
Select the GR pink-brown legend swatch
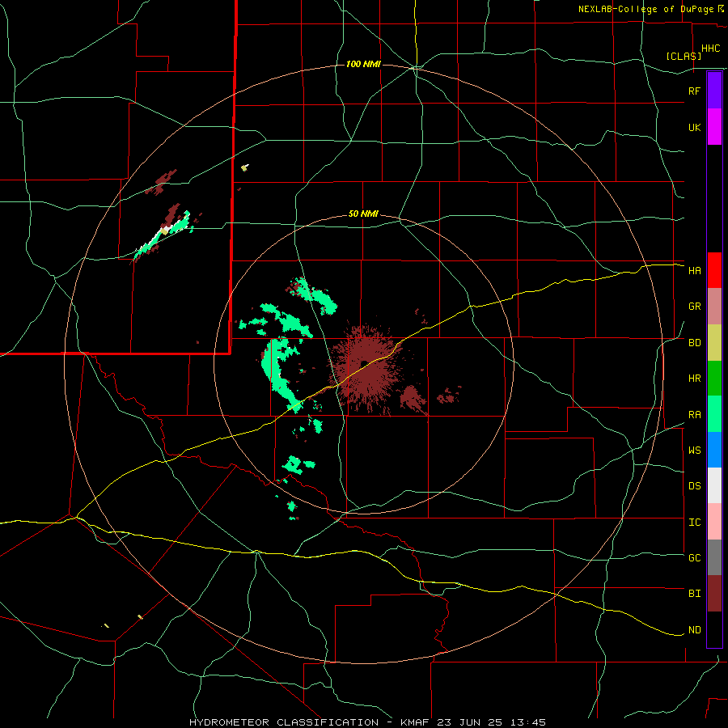pos(714,307)
